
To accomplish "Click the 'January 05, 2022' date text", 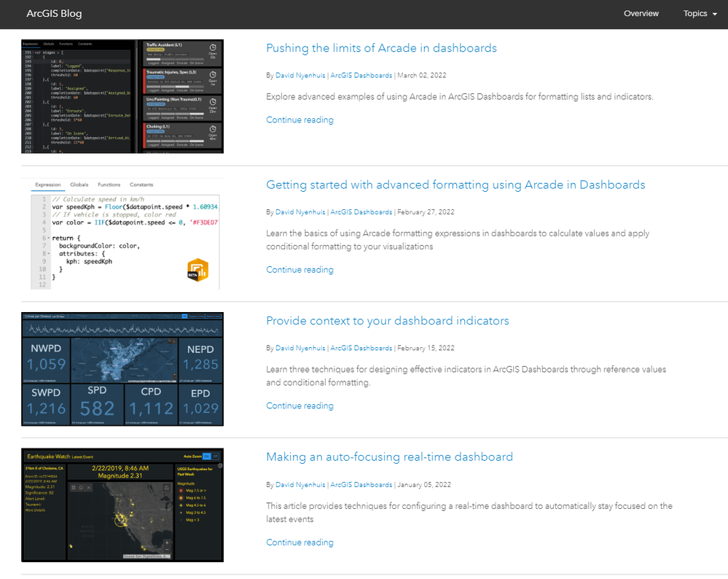I will pos(424,485).
